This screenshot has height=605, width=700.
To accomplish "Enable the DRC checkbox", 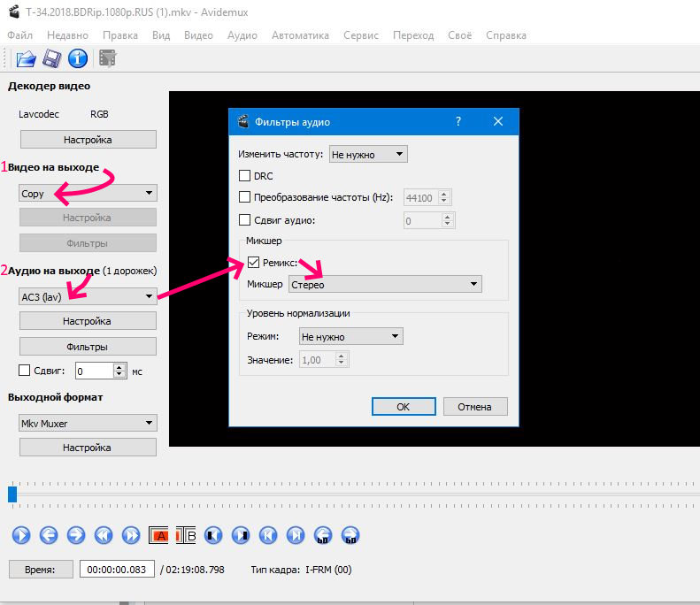I will [244, 176].
